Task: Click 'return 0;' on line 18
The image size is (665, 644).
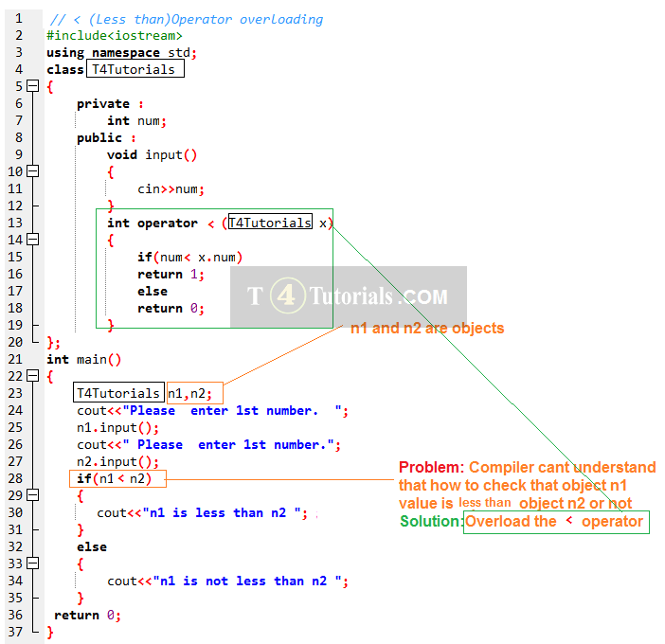Action: [171, 309]
